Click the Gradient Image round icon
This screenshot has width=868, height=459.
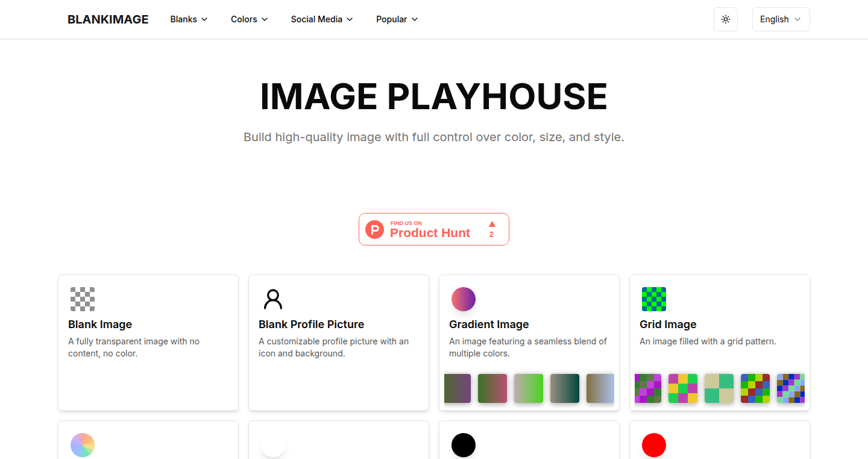pos(464,299)
